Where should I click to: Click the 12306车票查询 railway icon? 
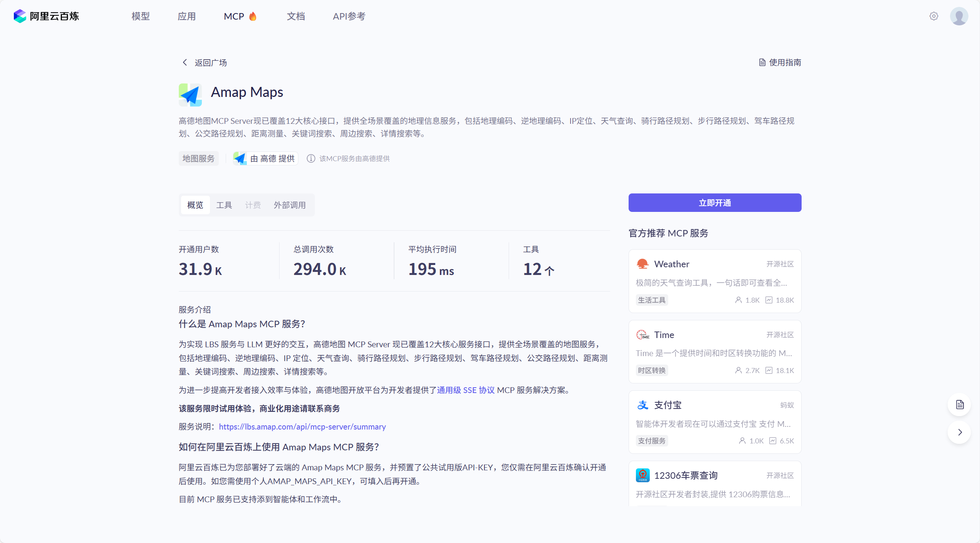pyautogui.click(x=642, y=475)
